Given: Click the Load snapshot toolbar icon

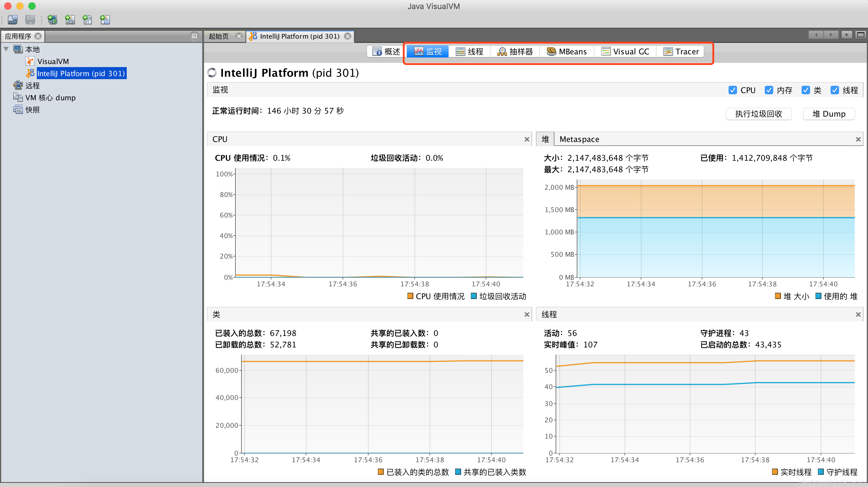Looking at the screenshot, I should pos(13,20).
